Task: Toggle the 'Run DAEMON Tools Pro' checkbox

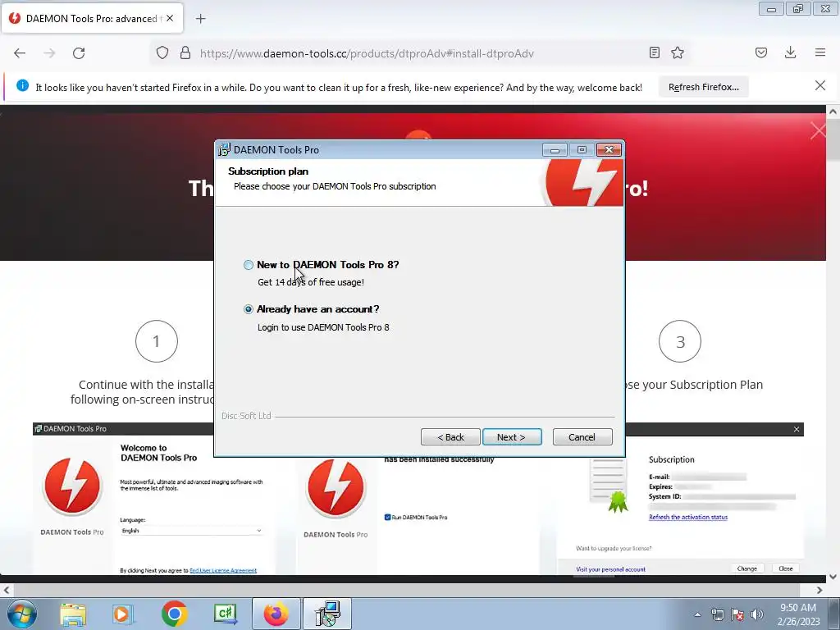Action: coord(387,517)
